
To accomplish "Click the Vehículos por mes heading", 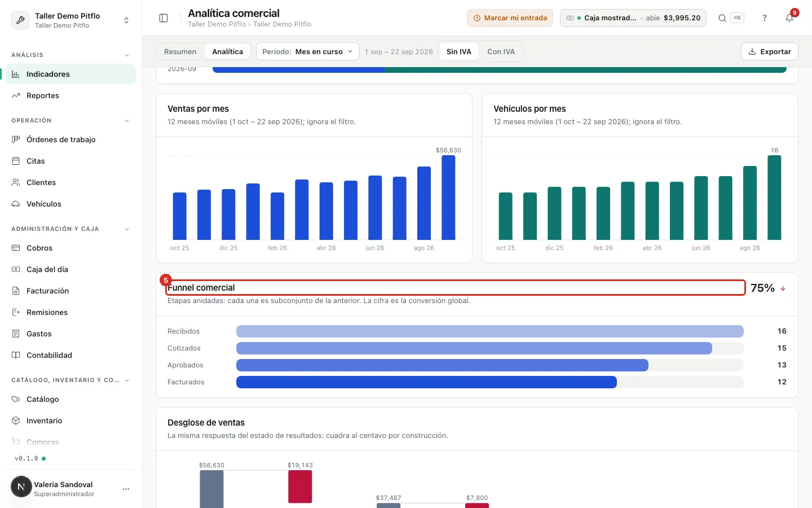I will [x=529, y=109].
